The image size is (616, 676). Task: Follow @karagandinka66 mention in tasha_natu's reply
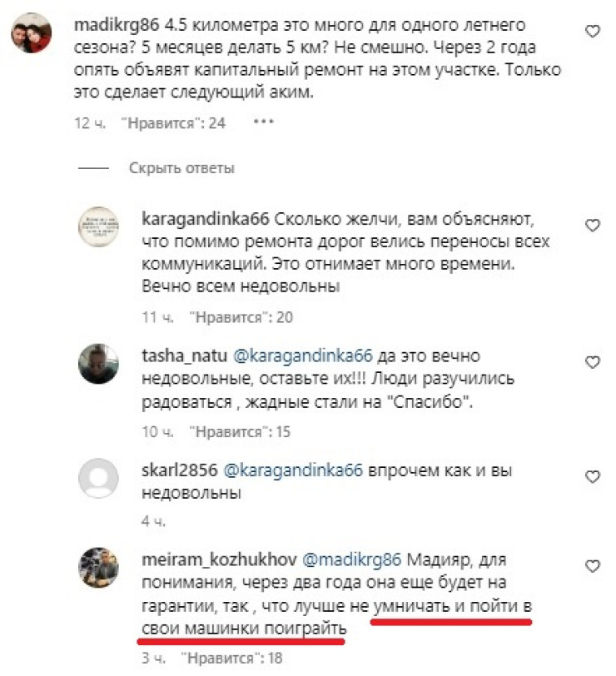(x=303, y=355)
